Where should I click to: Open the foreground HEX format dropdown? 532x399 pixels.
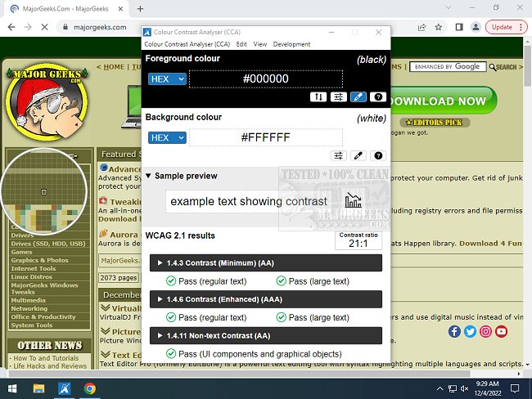click(167, 79)
